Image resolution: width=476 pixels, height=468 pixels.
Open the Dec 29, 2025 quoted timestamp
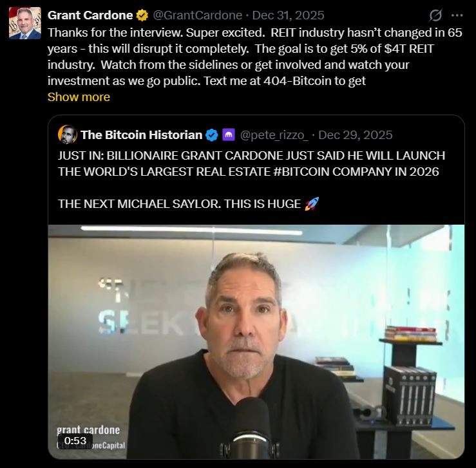pyautogui.click(x=355, y=135)
